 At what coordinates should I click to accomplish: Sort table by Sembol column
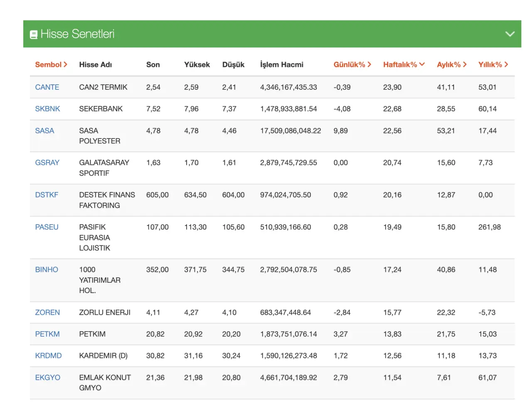tap(51, 64)
